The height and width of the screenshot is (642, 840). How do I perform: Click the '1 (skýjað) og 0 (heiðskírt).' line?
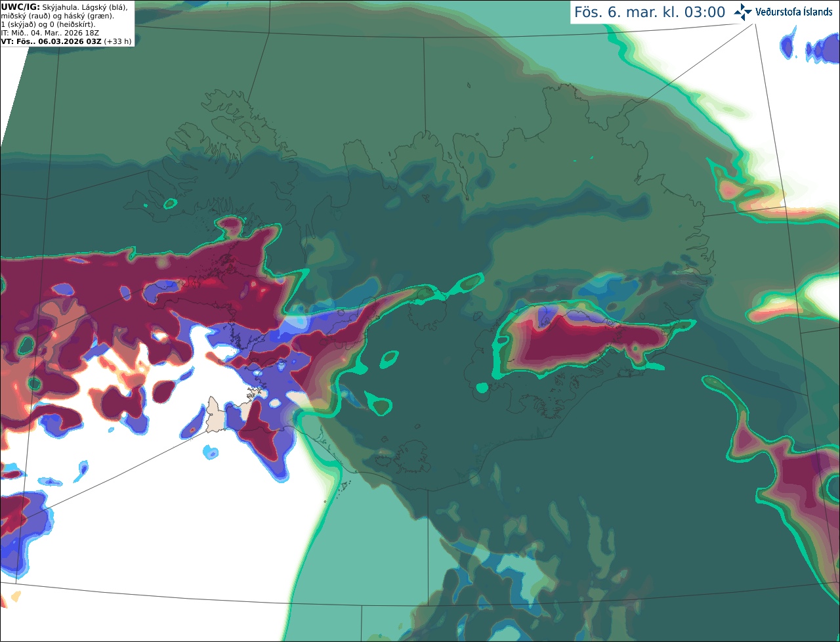click(x=48, y=24)
